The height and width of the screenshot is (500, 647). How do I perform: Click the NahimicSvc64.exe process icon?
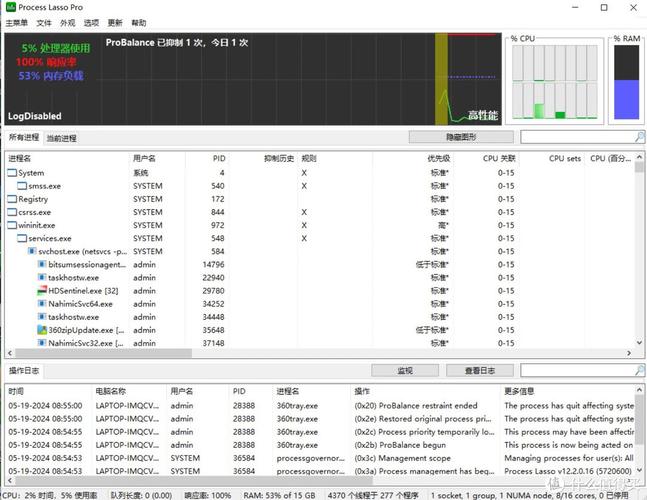point(42,304)
